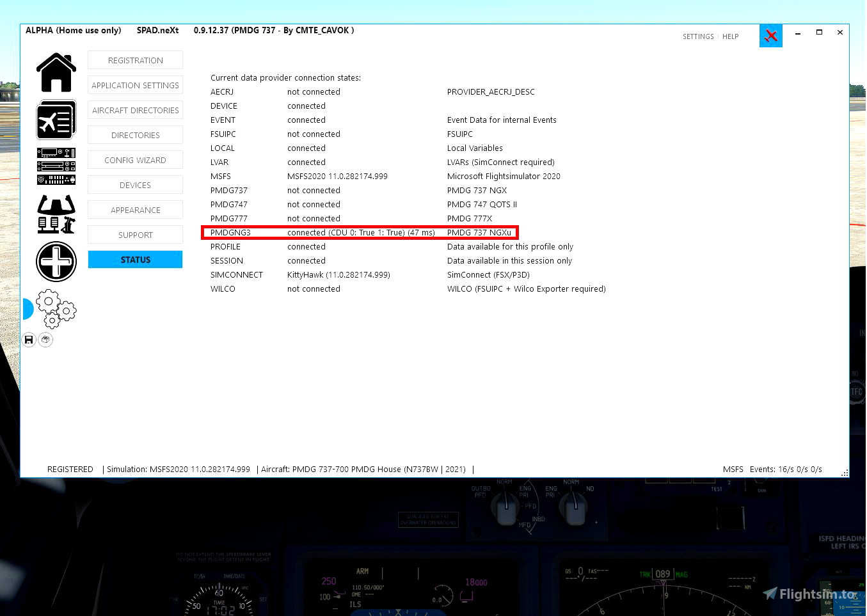Minimize the SPAD.neXt window

[x=798, y=33]
